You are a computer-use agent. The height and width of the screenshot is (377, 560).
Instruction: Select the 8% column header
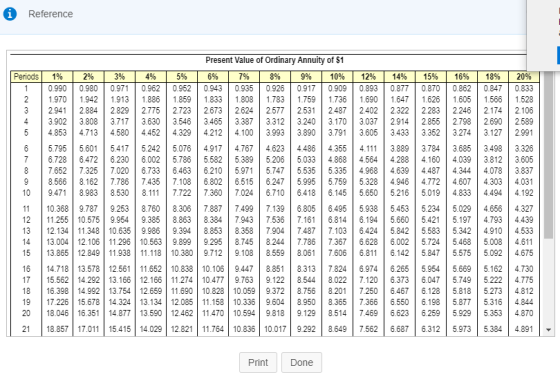click(275, 77)
